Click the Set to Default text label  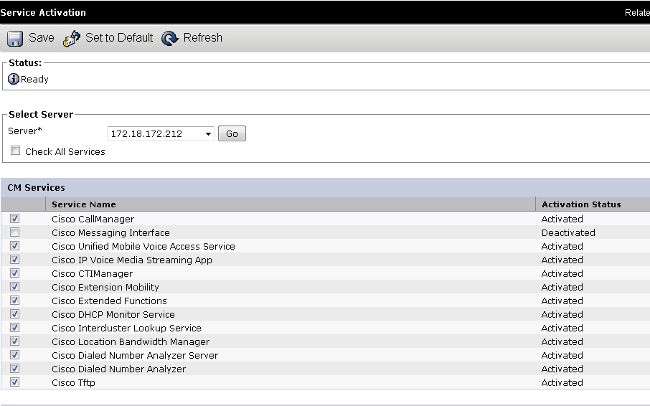[x=119, y=38]
